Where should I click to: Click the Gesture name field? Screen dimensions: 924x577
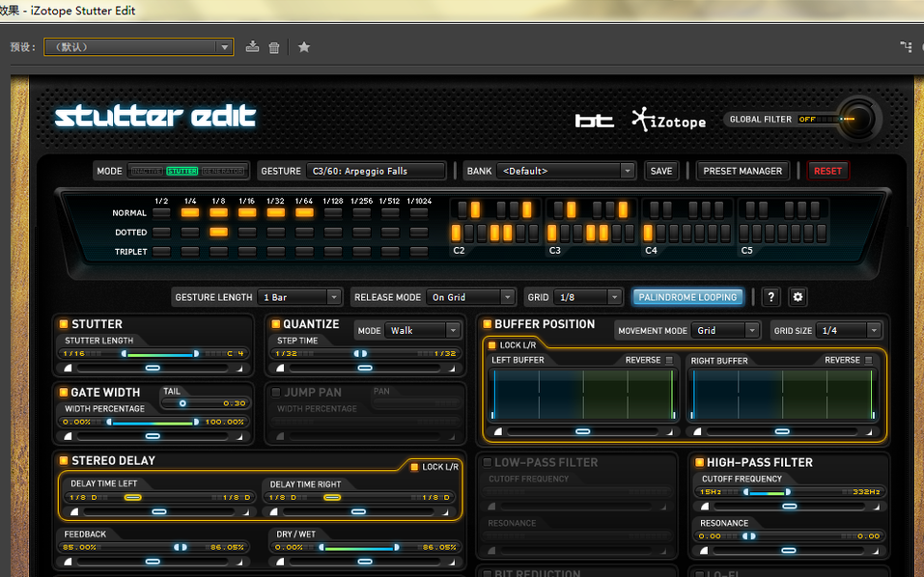click(x=376, y=171)
